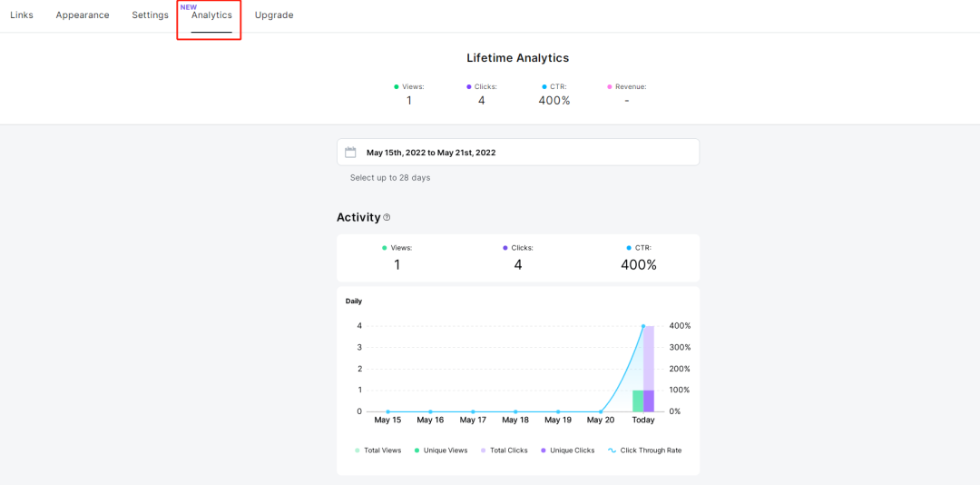Select the Analytics tab

click(211, 15)
